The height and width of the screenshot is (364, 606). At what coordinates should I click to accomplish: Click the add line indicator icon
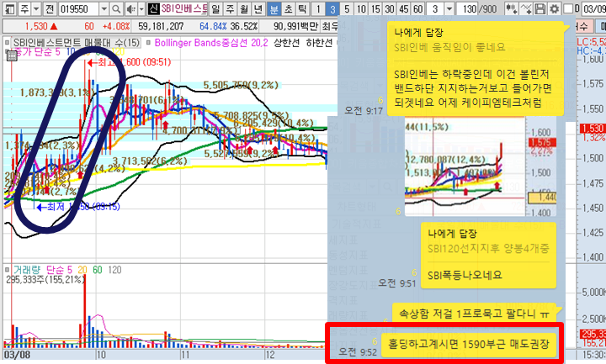click(526, 8)
